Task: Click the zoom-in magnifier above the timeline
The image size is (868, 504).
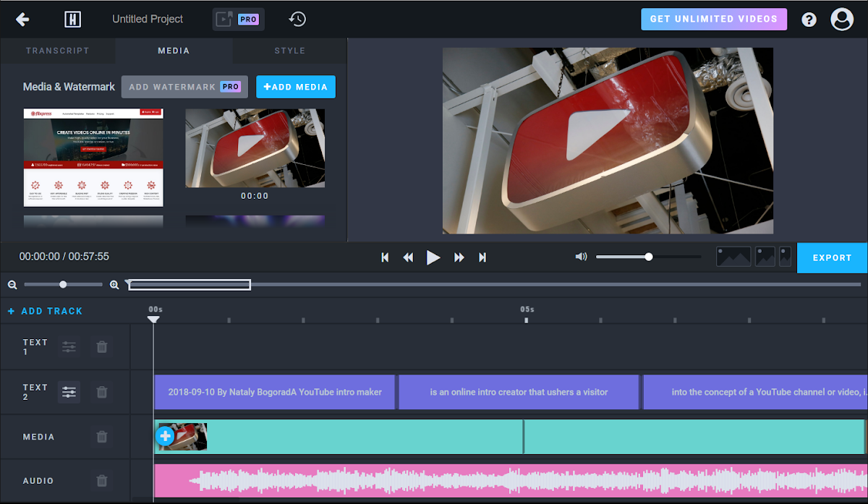Action: click(114, 285)
